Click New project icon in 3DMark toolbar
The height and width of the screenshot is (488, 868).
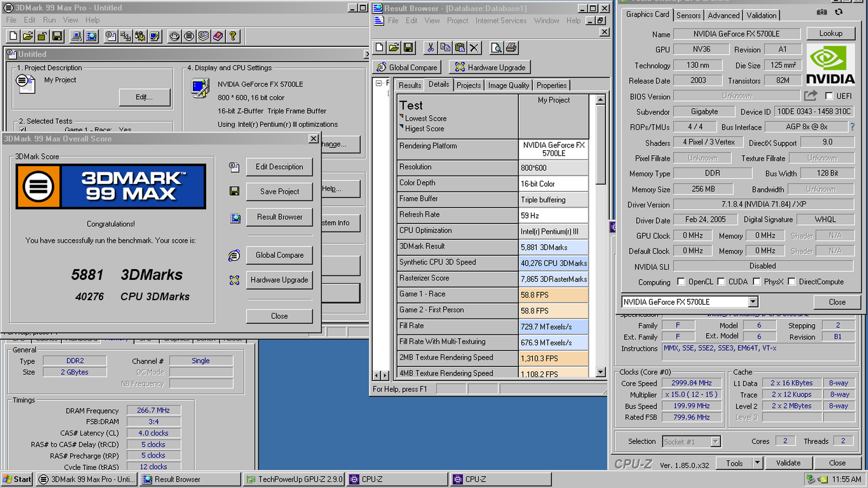pyautogui.click(x=13, y=36)
